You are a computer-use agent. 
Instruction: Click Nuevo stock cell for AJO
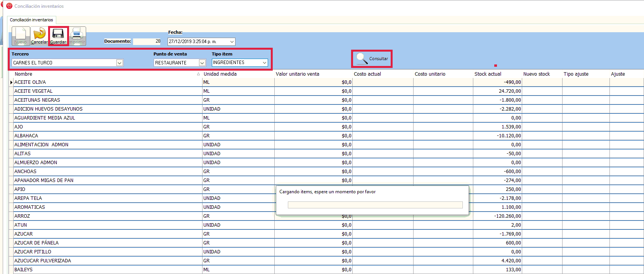click(x=542, y=127)
